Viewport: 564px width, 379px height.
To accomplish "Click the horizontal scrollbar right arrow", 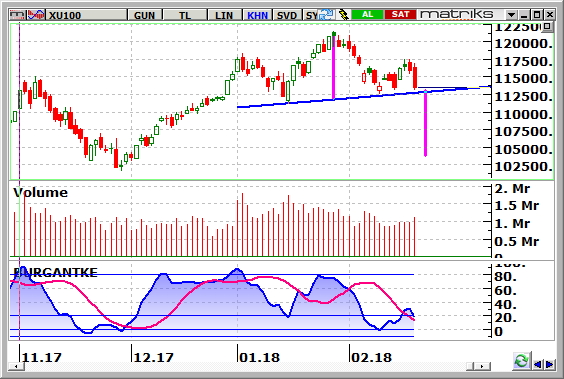I will click(482, 366).
